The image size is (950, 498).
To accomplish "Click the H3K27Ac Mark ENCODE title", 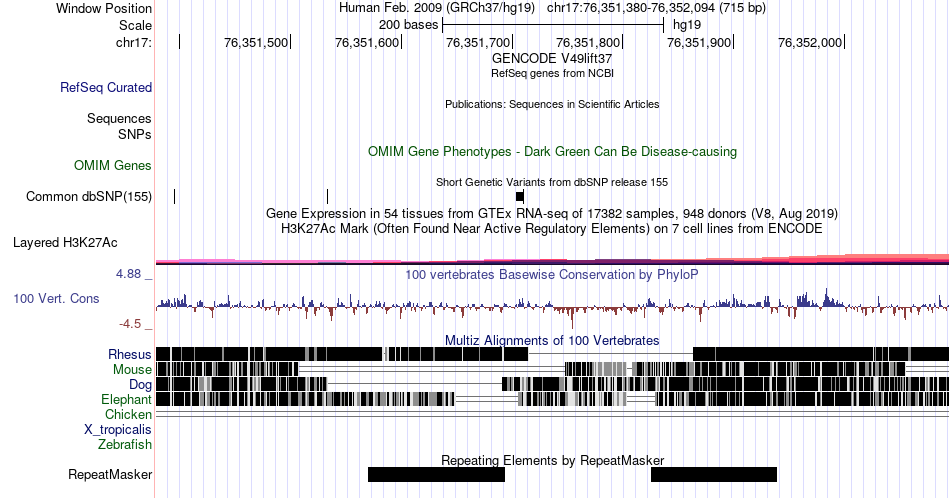I will point(552,228).
